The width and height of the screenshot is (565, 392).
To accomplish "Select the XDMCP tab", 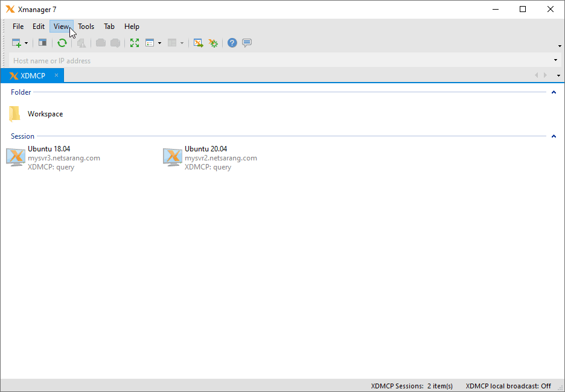I will [33, 75].
